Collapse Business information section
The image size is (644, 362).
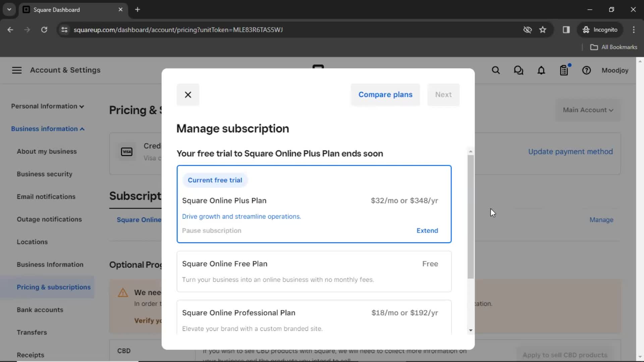click(x=48, y=129)
